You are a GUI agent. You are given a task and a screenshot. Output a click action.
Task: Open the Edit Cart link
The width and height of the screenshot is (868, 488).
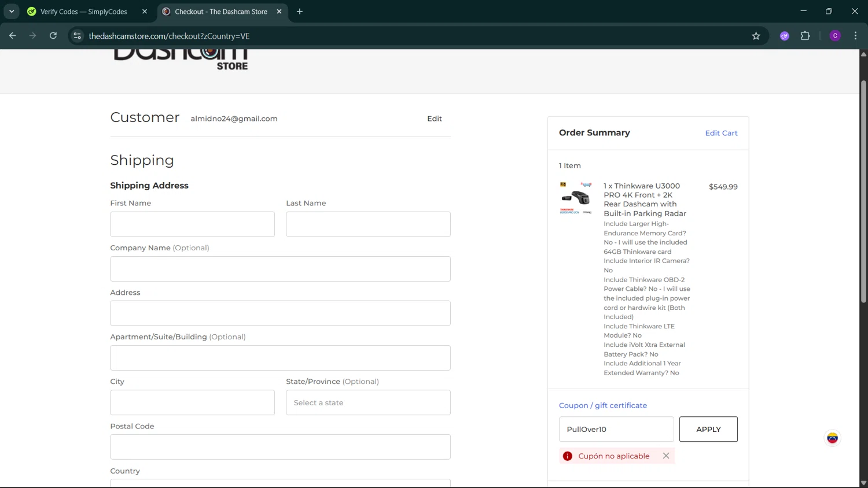coord(721,133)
